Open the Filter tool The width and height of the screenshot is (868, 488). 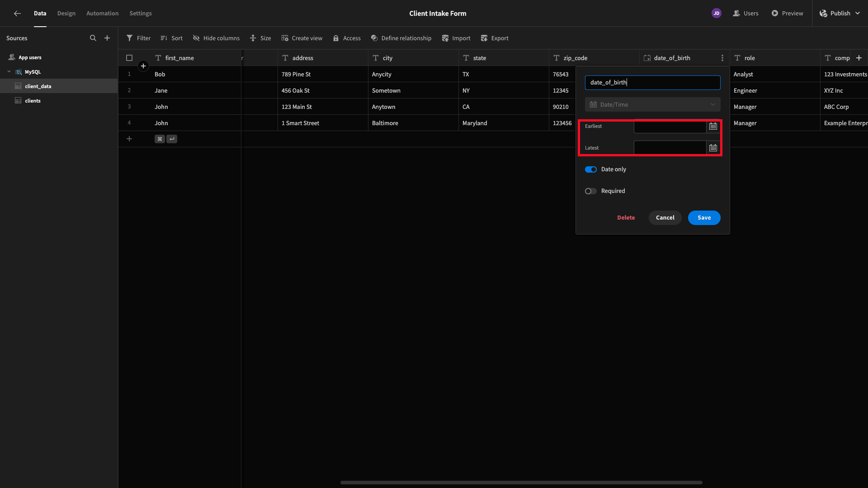point(138,38)
